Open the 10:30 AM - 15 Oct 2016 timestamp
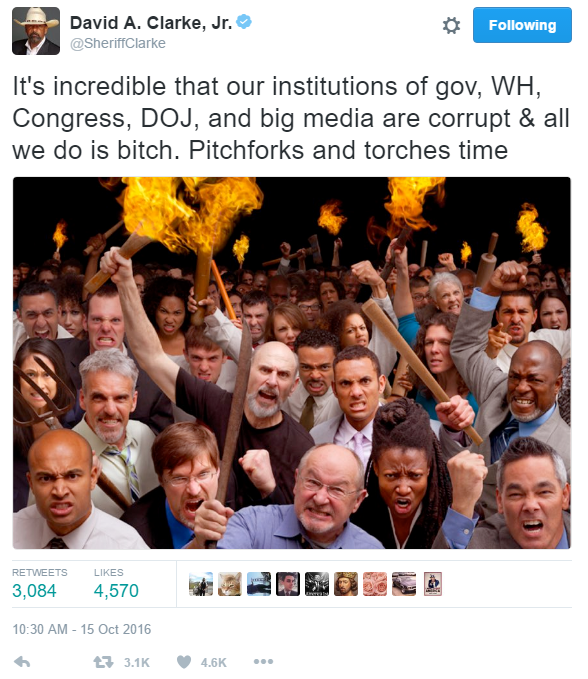 point(82,629)
